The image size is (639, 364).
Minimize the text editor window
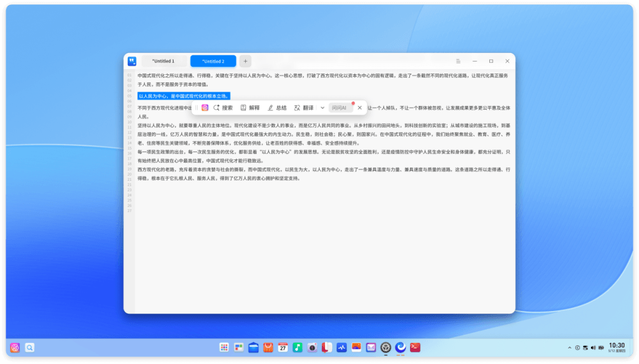tap(475, 61)
